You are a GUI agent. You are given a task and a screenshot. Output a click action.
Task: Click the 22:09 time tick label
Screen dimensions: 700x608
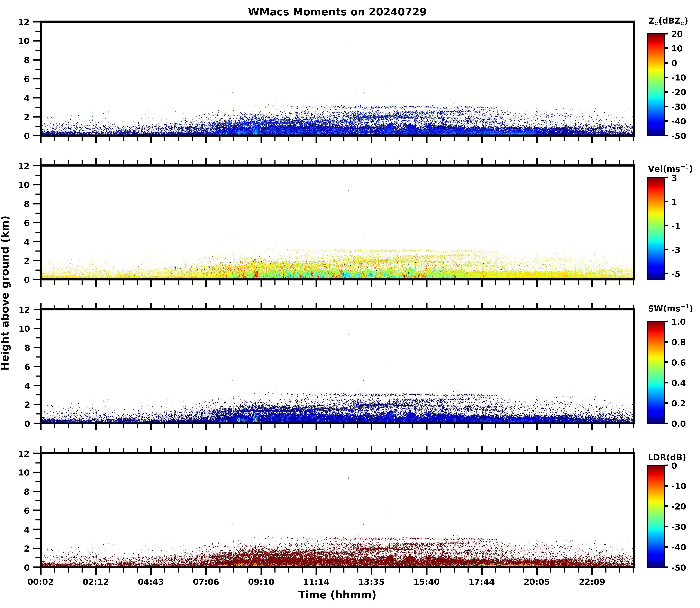click(592, 582)
